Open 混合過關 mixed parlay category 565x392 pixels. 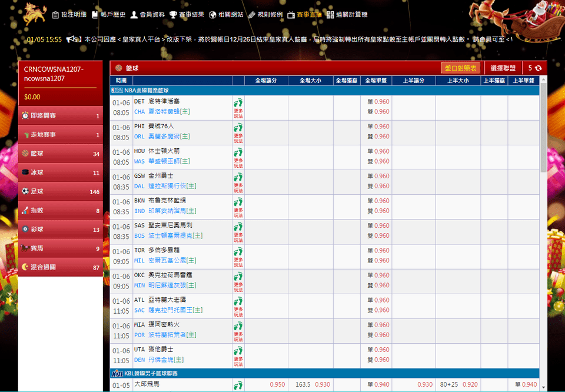tap(60, 267)
